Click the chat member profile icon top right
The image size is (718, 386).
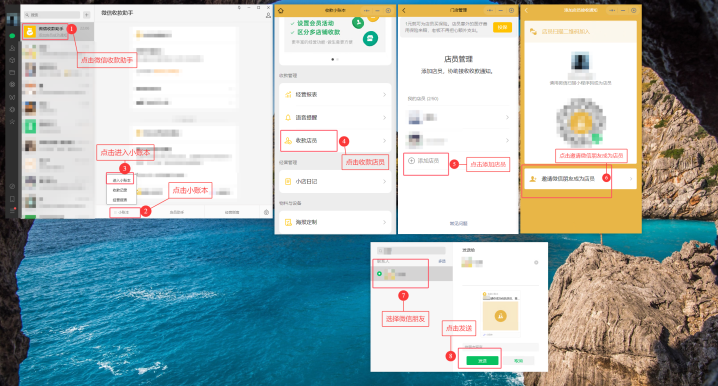(268, 15)
